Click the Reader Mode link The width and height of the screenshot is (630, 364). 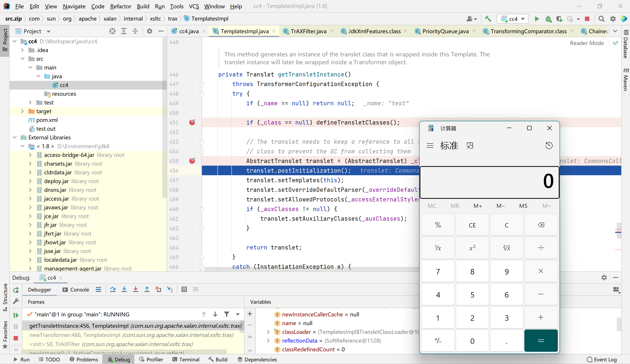(586, 43)
